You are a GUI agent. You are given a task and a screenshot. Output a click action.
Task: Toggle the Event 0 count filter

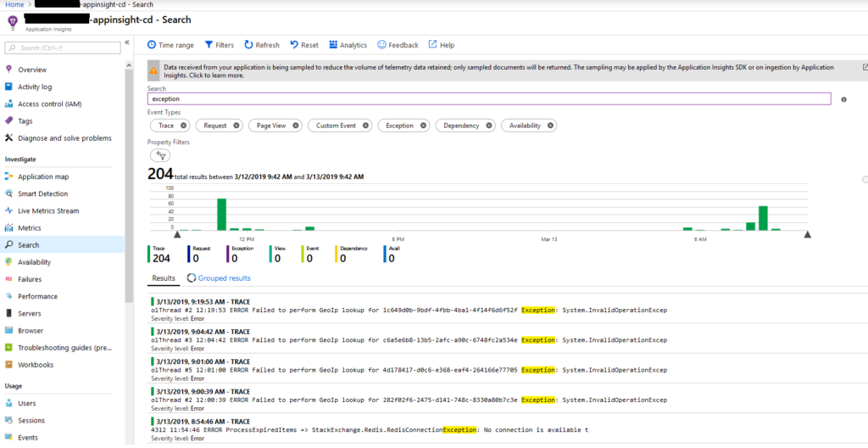click(x=310, y=254)
